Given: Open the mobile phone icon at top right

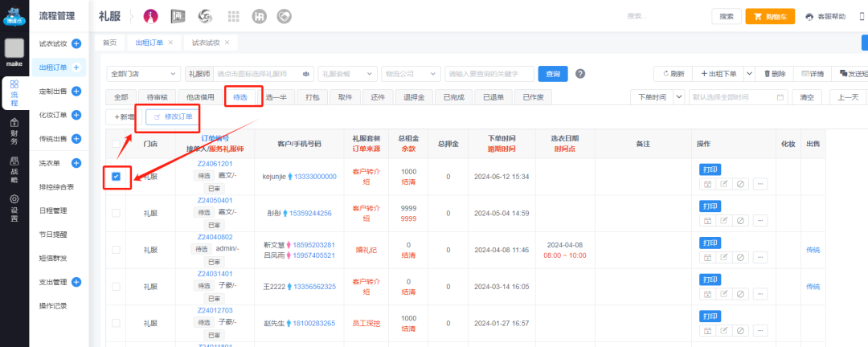Looking at the screenshot, I should pos(862,17).
